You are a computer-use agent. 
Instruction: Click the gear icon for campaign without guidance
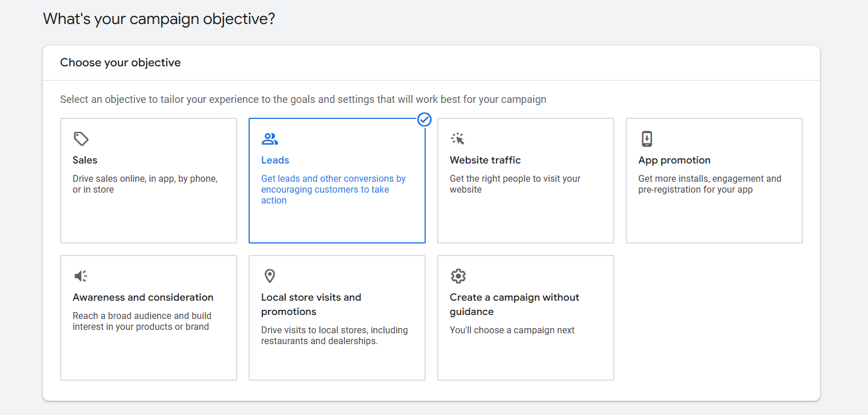coord(458,276)
